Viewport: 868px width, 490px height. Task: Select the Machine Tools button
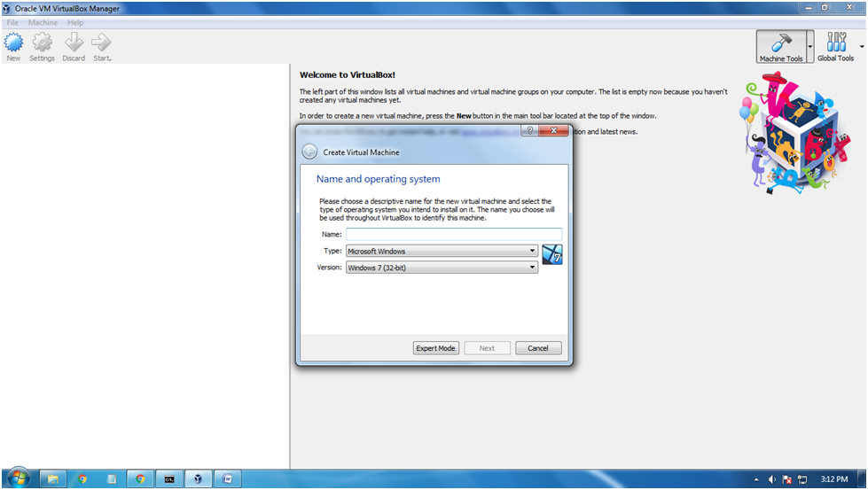[x=780, y=46]
